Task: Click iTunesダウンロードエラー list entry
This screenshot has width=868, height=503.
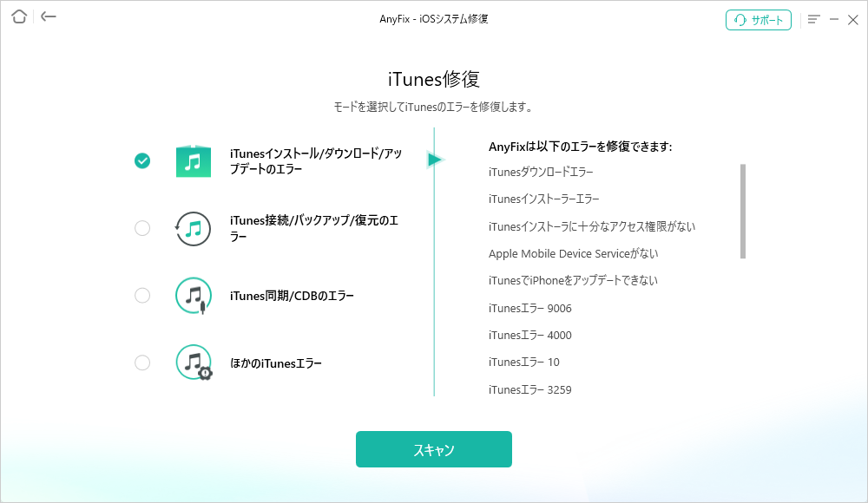Action: (x=541, y=172)
